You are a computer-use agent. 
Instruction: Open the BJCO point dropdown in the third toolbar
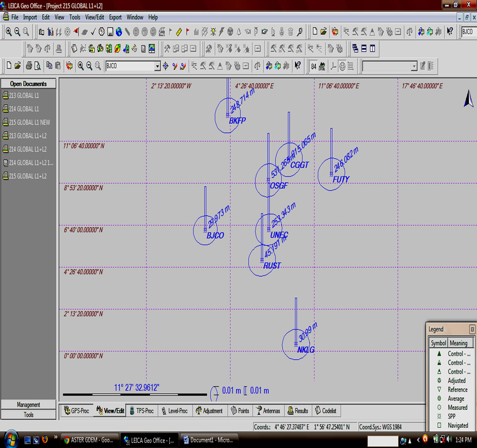157,66
